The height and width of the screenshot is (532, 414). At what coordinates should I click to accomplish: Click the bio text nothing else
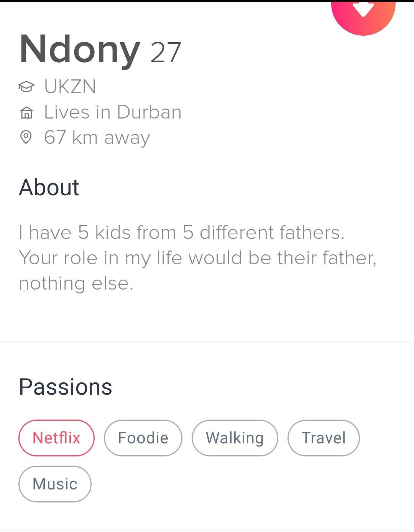click(76, 283)
